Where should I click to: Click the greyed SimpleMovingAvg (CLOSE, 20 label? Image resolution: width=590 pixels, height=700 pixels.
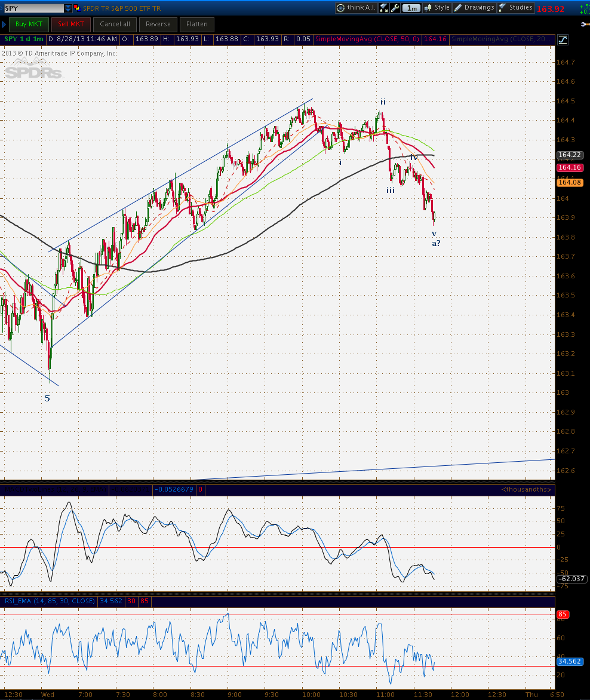(x=502, y=39)
